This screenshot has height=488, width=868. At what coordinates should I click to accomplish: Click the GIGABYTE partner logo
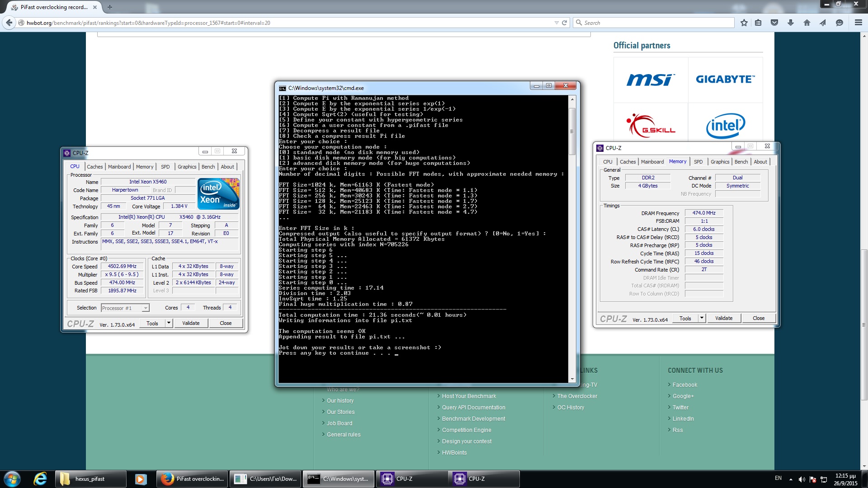coord(725,80)
